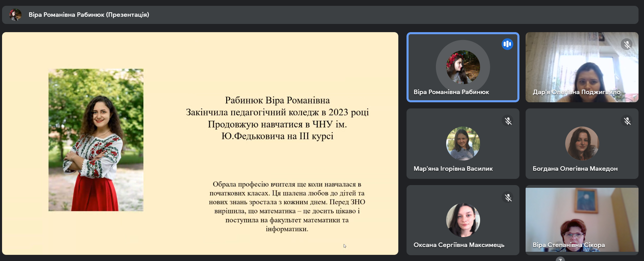Click the slide line 'Ю.Федьковича на III курсі'
644x261 pixels.
(x=278, y=136)
